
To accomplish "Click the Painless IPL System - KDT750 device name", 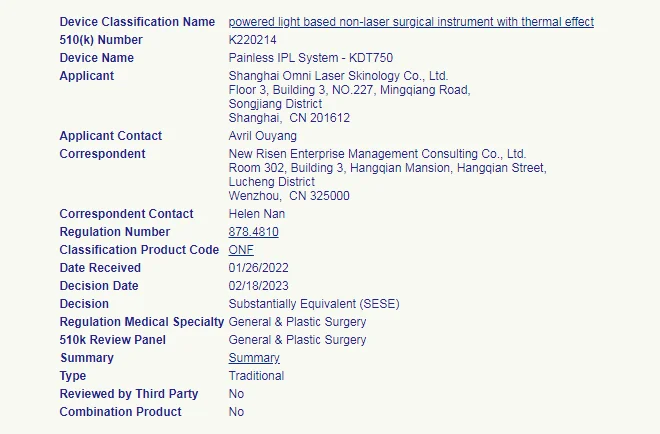I will click(x=311, y=58).
